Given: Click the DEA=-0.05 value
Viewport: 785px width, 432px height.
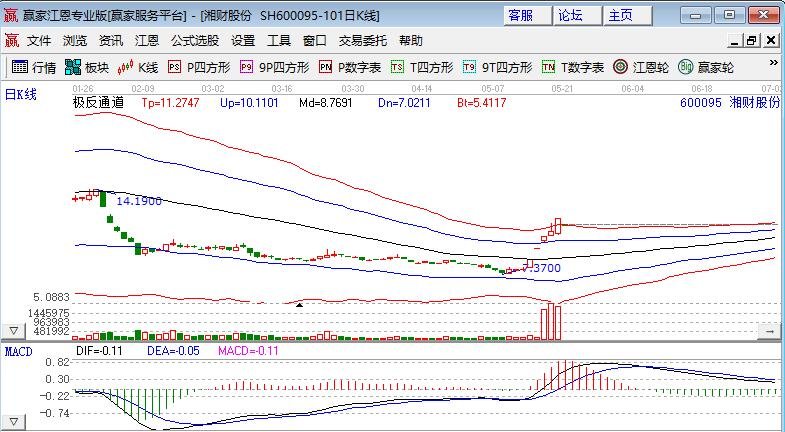Looking at the screenshot, I should click(x=173, y=351).
